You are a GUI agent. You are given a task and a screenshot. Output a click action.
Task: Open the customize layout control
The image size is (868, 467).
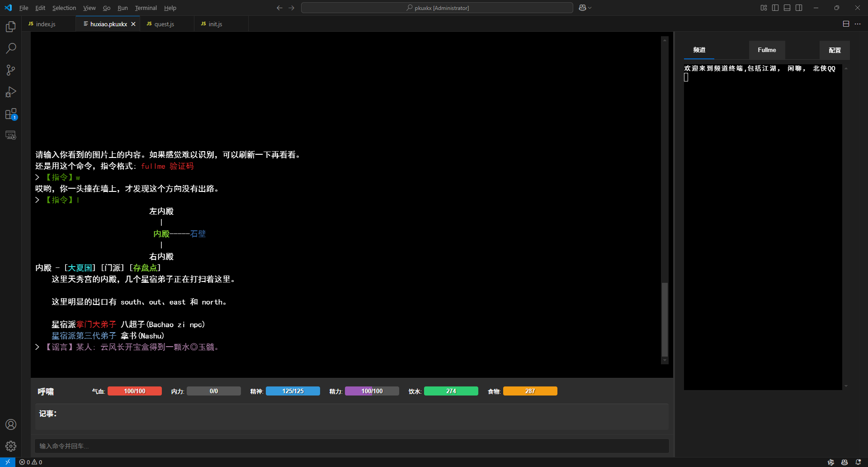pos(764,8)
